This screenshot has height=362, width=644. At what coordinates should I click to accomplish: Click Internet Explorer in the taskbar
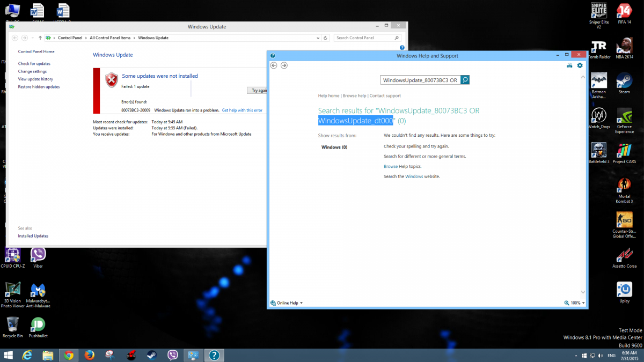pos(27,355)
